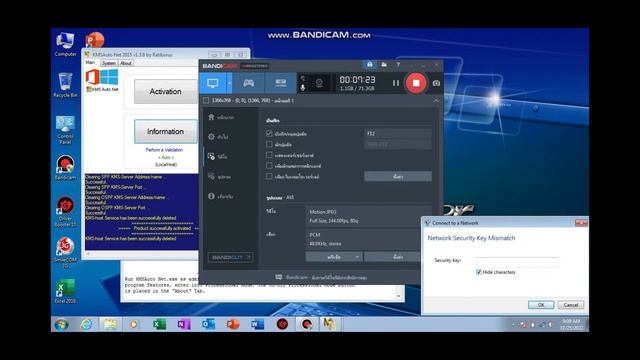640x360 pixels.
Task: Click the Bandicam desktop shortcut icon
Action: tap(65, 168)
